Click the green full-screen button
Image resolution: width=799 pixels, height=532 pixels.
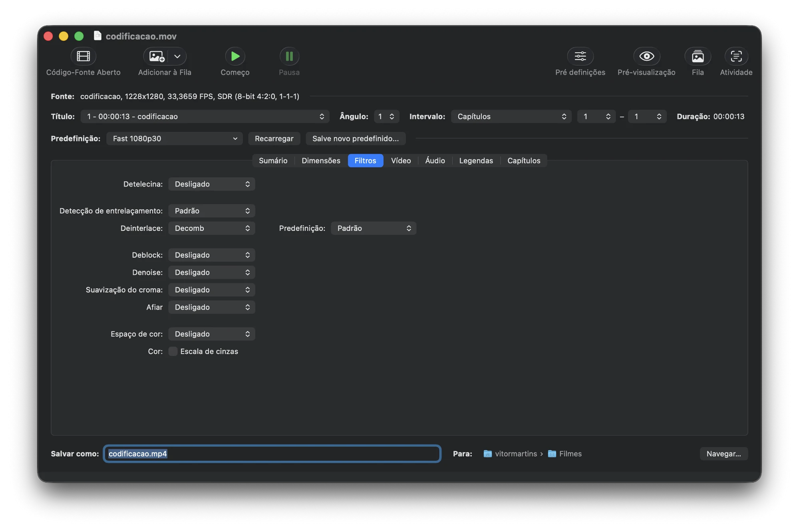pos(79,36)
